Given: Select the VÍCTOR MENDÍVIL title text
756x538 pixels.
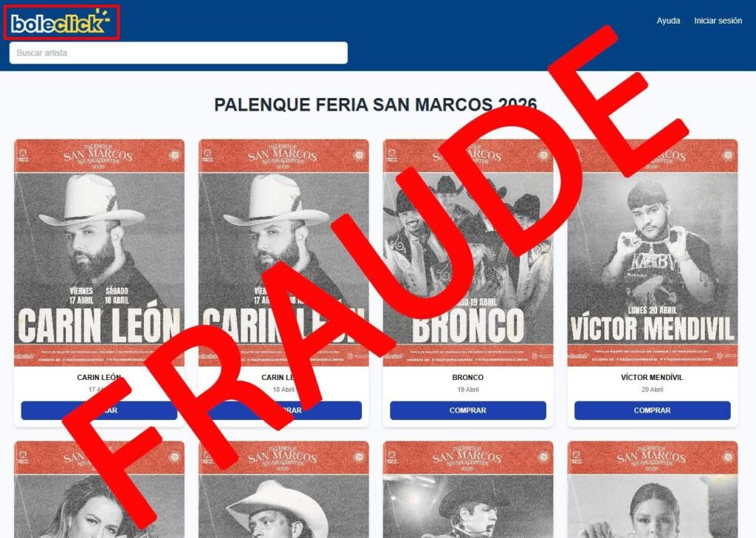Looking at the screenshot, I should pyautogui.click(x=653, y=377).
